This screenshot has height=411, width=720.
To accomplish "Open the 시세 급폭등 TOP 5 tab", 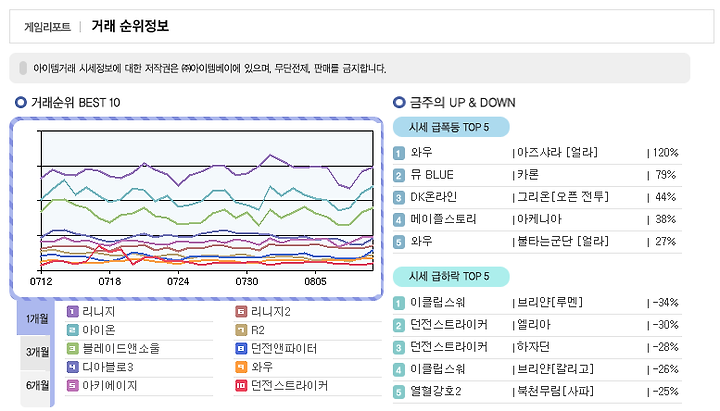I will (451, 127).
